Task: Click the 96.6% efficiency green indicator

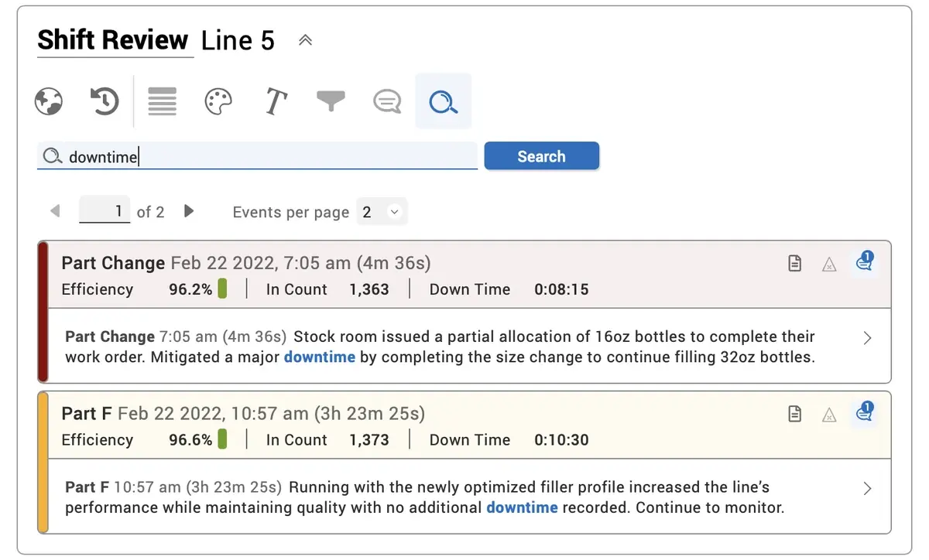Action: (222, 439)
